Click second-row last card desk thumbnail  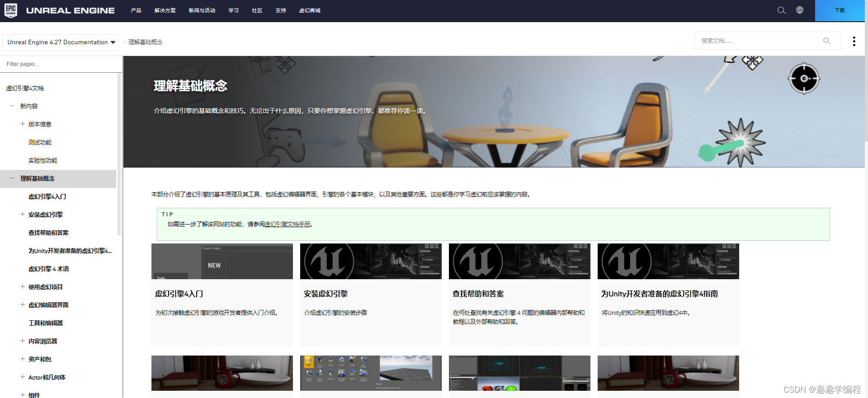tap(668, 373)
